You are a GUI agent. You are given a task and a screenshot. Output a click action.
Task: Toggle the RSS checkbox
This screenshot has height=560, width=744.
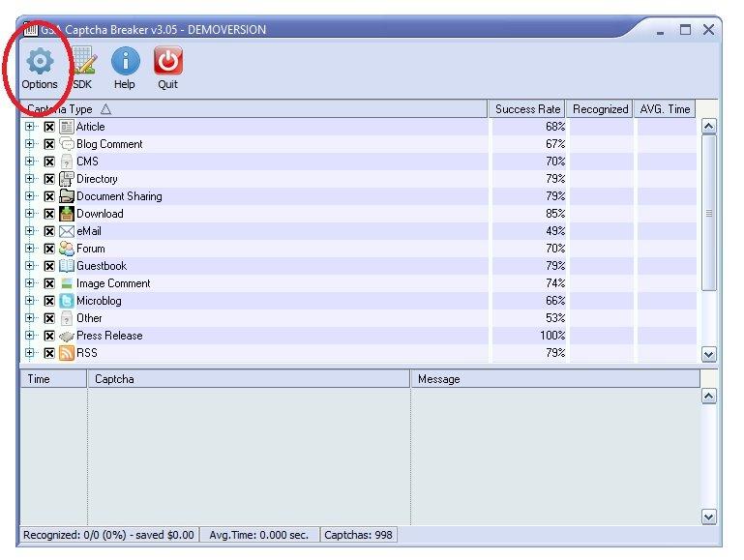[x=49, y=353]
